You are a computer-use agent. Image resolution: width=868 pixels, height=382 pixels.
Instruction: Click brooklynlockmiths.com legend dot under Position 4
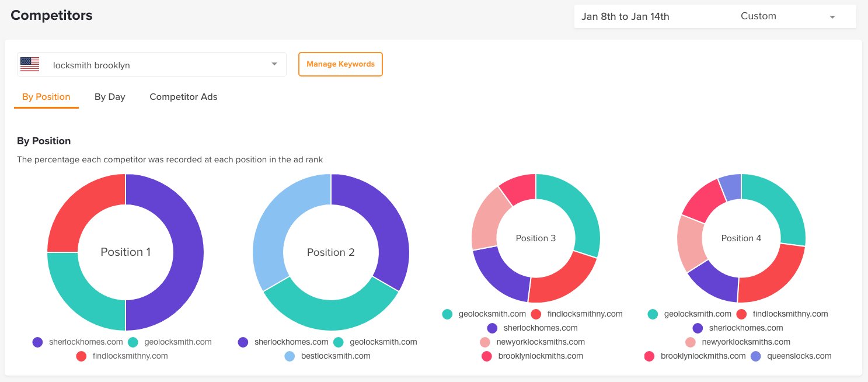point(649,356)
